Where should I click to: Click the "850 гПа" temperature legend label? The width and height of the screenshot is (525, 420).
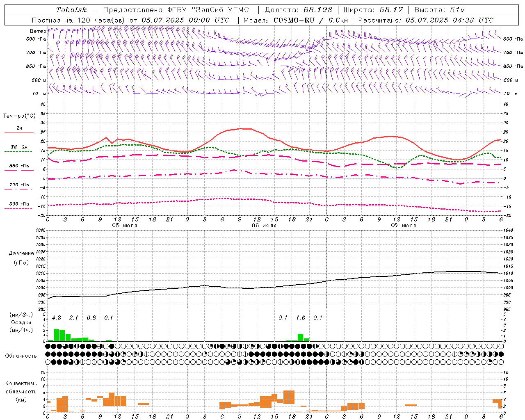pyautogui.click(x=19, y=166)
